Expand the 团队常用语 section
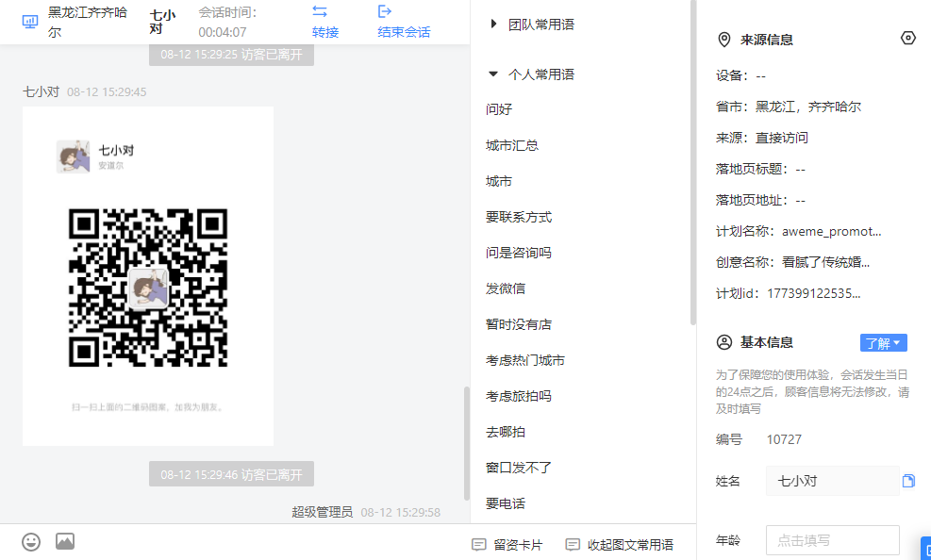 click(493, 24)
